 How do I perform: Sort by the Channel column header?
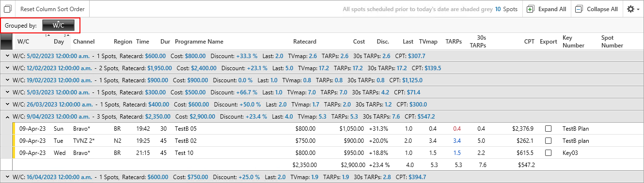pos(84,42)
